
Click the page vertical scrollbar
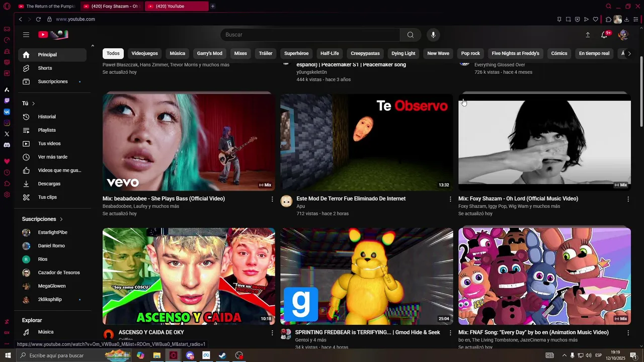click(x=641, y=90)
